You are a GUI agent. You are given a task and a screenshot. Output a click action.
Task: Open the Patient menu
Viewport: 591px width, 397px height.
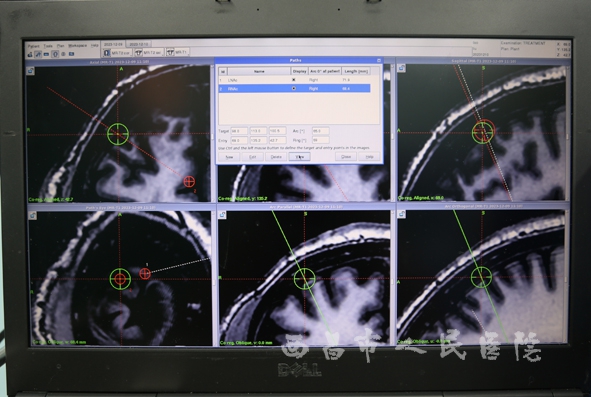click(33, 46)
